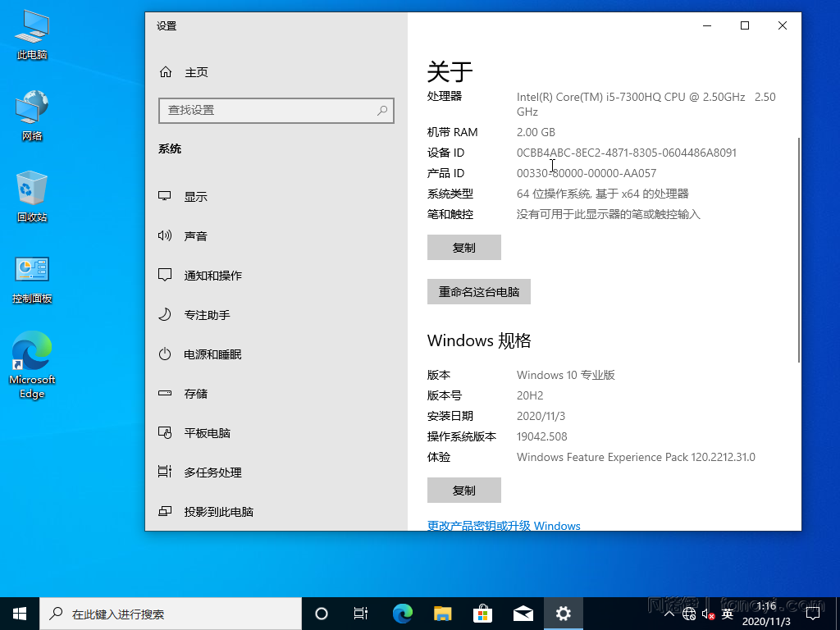Click Settings gear on taskbar
The width and height of the screenshot is (840, 630).
(x=563, y=614)
